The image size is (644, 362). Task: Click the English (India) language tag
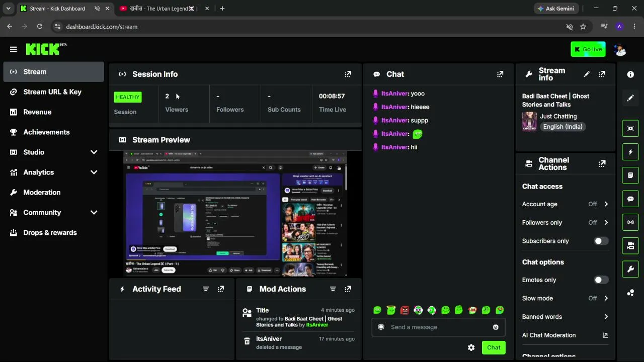point(563,127)
